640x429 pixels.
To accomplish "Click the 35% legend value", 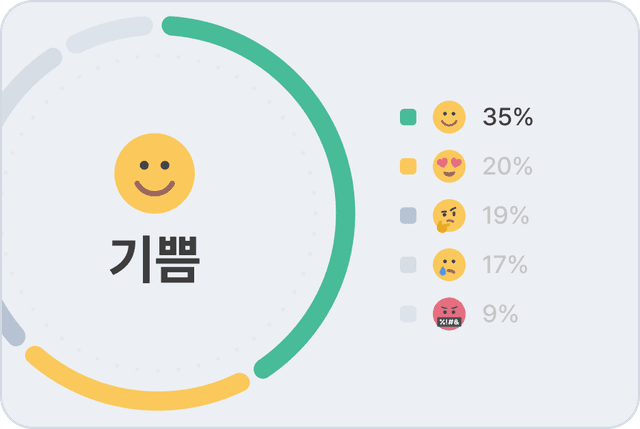I will 507,117.
